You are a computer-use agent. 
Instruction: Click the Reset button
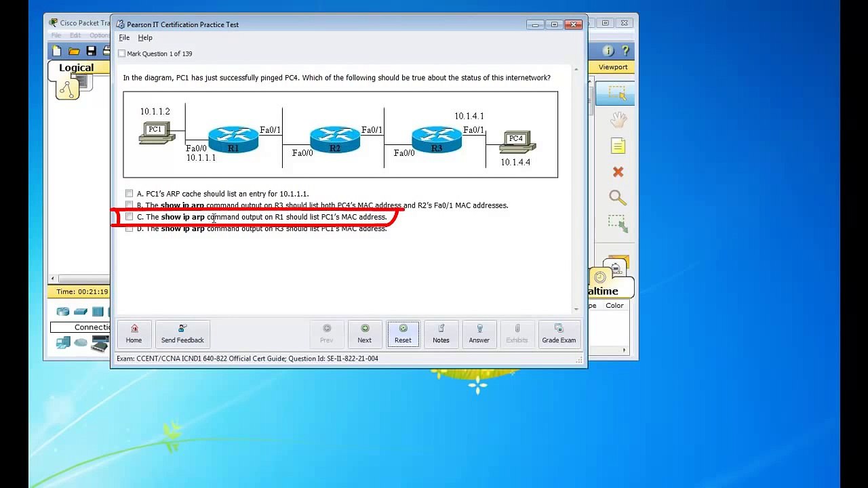coord(403,333)
